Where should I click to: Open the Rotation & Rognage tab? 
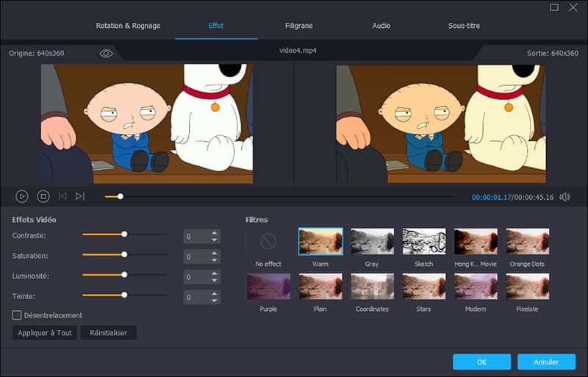(x=128, y=26)
